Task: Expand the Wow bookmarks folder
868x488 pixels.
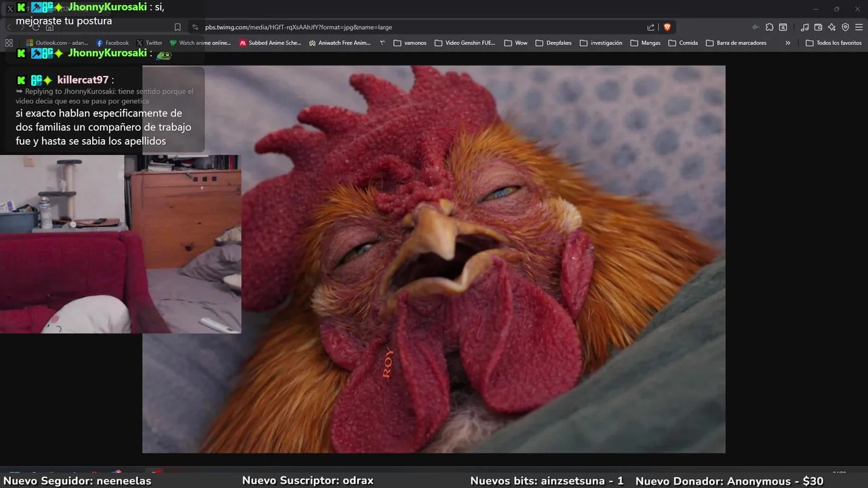Action: 515,43
